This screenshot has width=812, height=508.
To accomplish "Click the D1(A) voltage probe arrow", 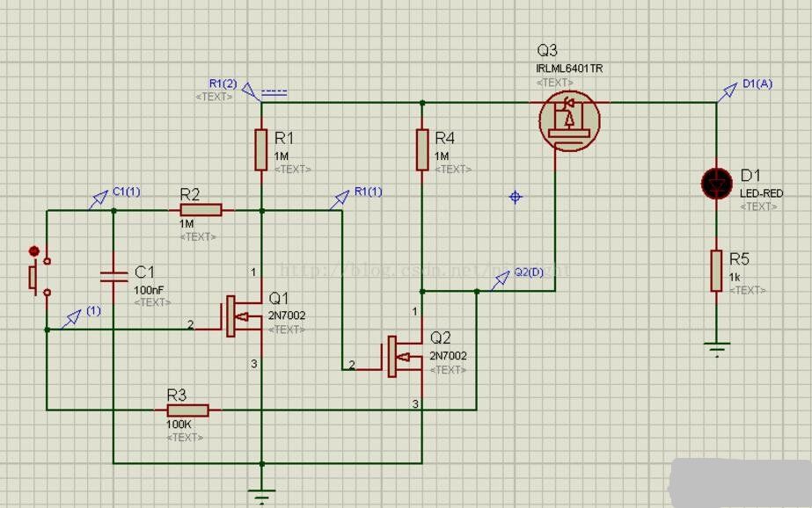I will pyautogui.click(x=728, y=92).
